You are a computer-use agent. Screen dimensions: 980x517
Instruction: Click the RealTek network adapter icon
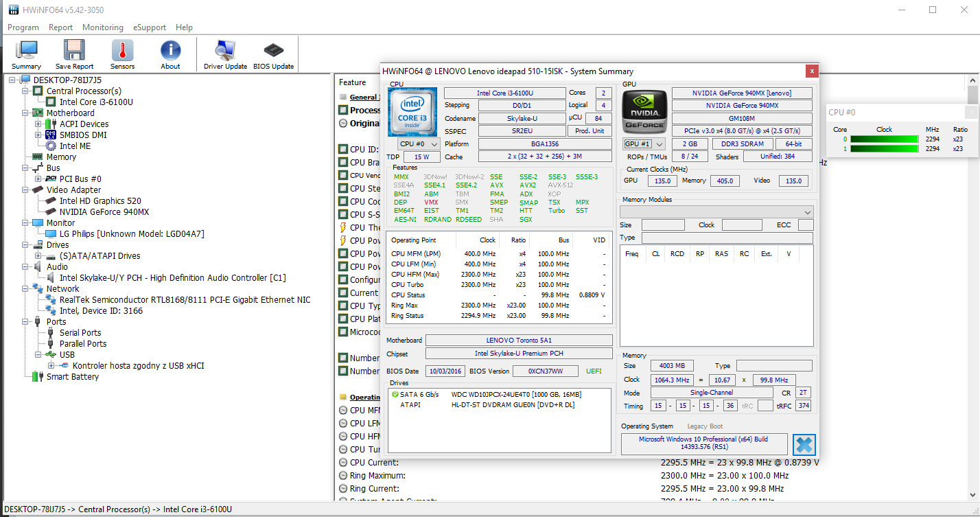click(51, 300)
